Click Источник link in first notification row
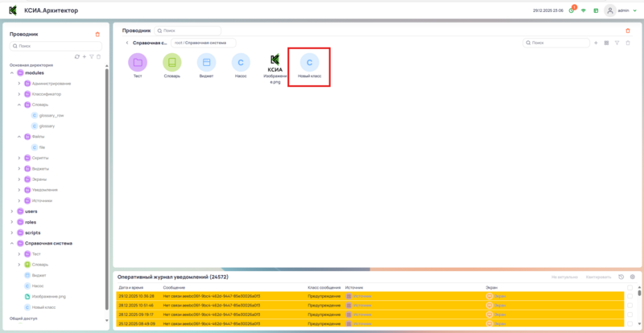The width and height of the screenshot is (644, 333). pyautogui.click(x=362, y=296)
